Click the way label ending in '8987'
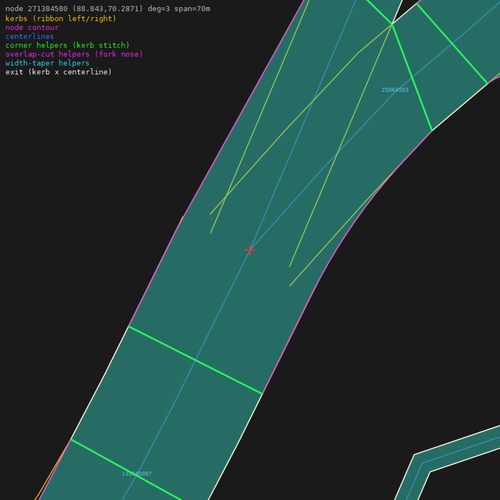 pos(137,474)
